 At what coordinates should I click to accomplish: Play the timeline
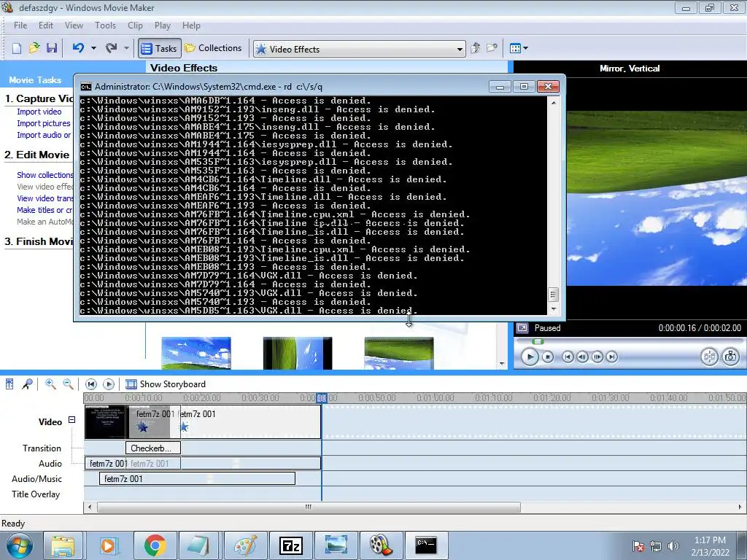[x=109, y=384]
